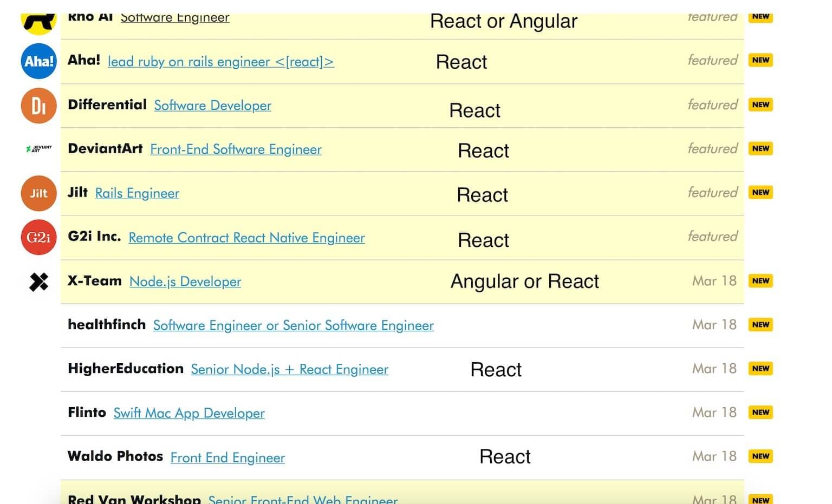The height and width of the screenshot is (504, 832).
Task: Open Waldo Photos Front End Engineer link
Action: 227,457
